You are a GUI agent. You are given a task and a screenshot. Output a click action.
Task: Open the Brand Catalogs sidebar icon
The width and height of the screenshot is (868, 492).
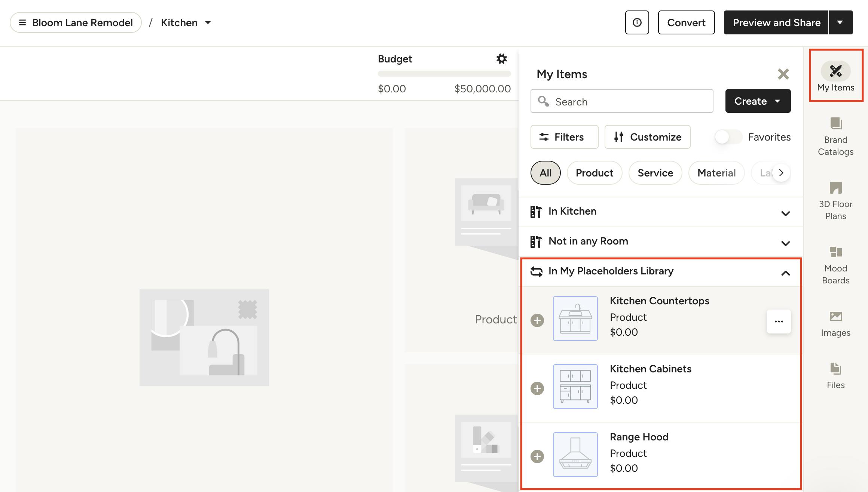coord(835,136)
